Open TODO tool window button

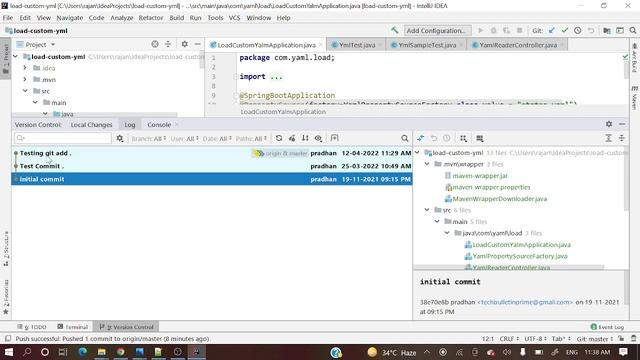pyautogui.click(x=32, y=327)
